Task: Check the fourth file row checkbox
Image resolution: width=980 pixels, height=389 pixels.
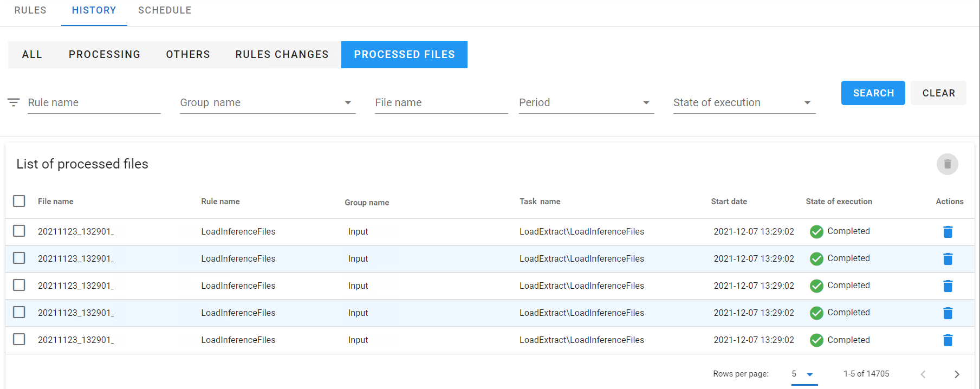Action: [19, 312]
